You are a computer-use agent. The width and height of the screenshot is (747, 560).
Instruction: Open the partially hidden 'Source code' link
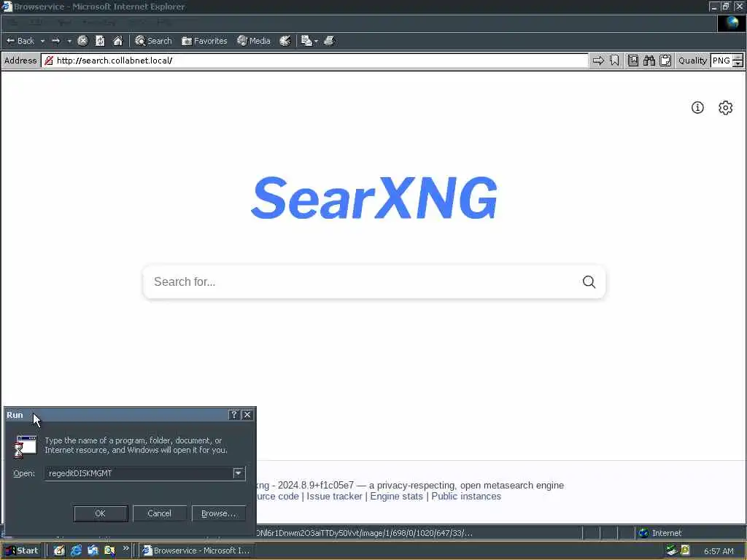tap(278, 496)
